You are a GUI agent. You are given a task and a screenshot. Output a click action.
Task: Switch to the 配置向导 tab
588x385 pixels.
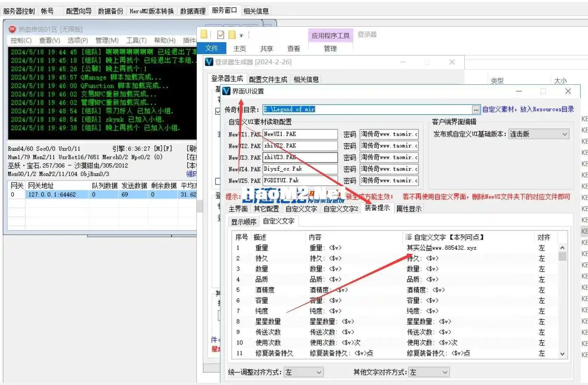point(79,11)
